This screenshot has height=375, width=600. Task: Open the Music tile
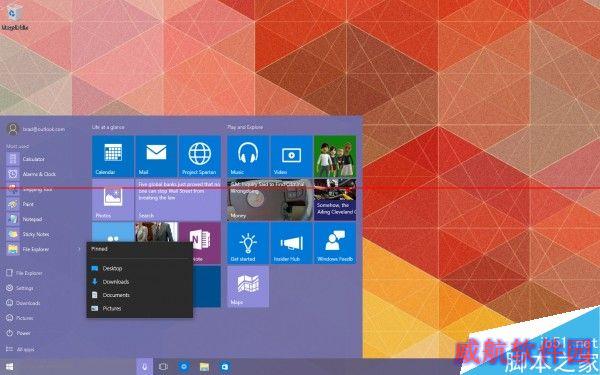pyautogui.click(x=248, y=156)
